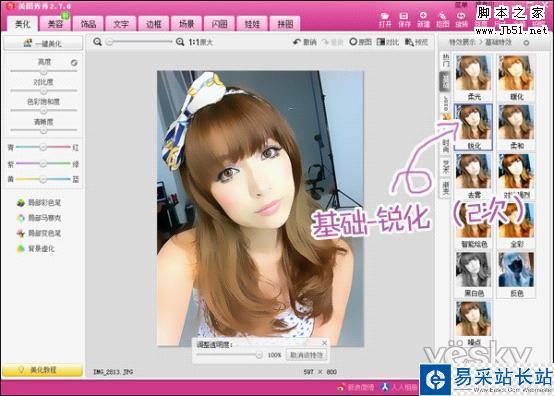Select the 背景虚化 background blur tool
The height and width of the screenshot is (396, 554).
(x=36, y=248)
